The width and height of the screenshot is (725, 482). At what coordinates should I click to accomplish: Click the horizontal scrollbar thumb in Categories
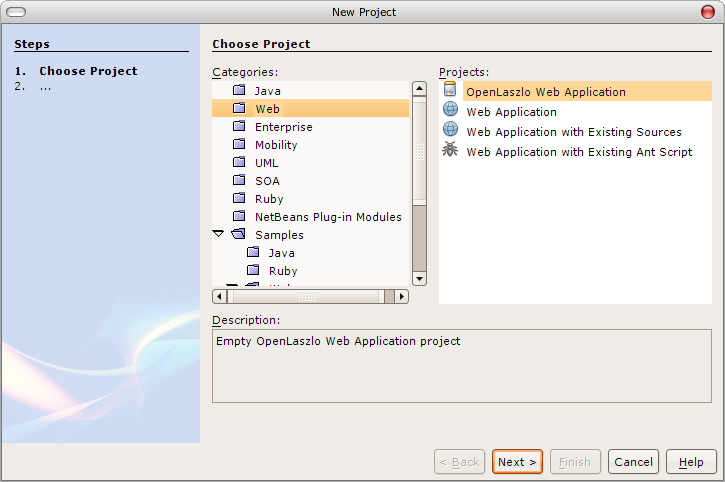[306, 296]
